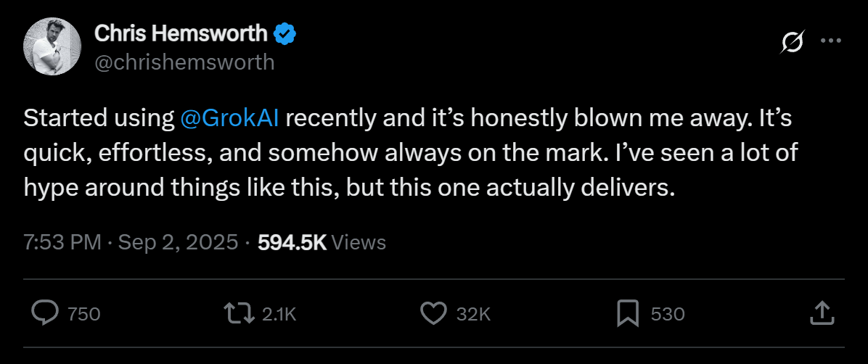This screenshot has height=364, width=868.
Task: Click Chris Hemsworth's profile avatar
Action: click(54, 45)
